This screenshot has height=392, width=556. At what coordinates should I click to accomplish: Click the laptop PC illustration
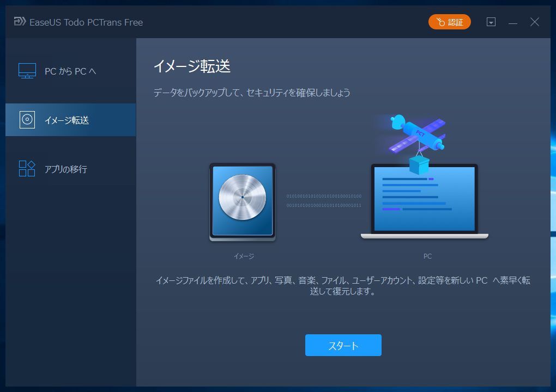point(425,201)
